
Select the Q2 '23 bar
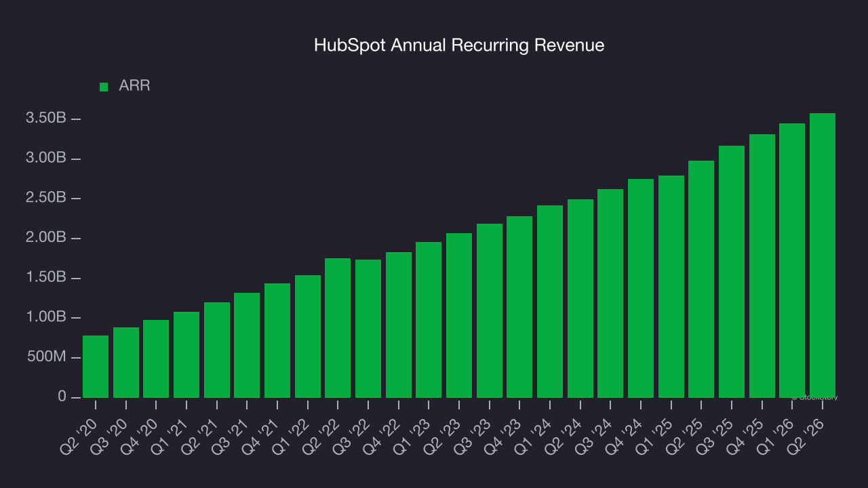459,315
